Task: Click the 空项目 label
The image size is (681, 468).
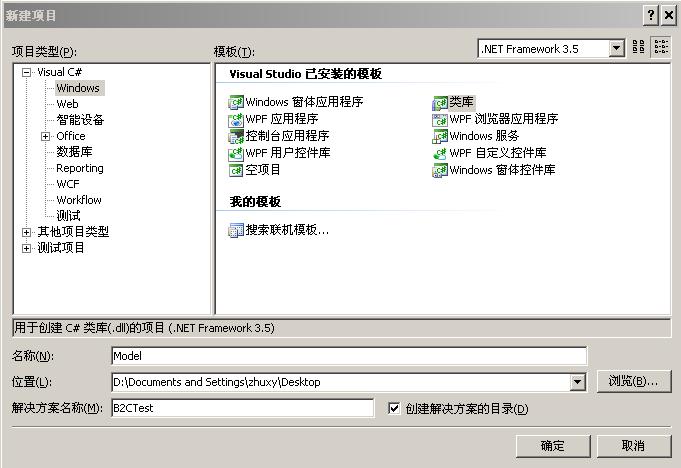Action: tap(263, 170)
